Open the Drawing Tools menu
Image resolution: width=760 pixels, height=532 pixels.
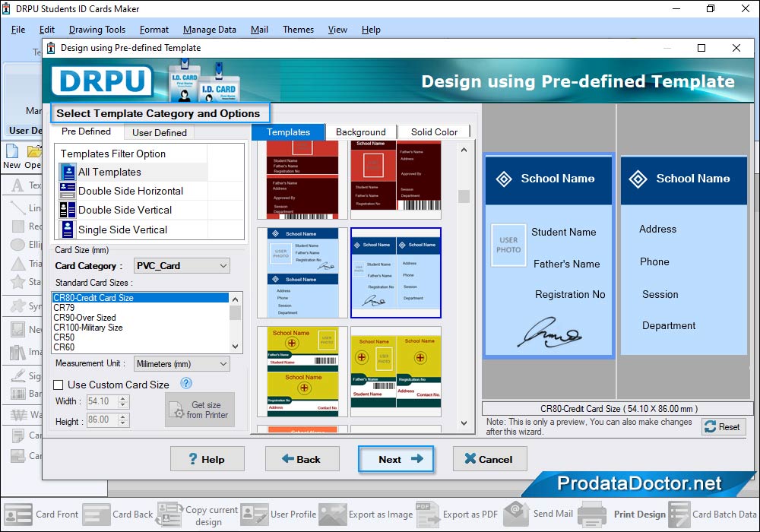click(97, 30)
